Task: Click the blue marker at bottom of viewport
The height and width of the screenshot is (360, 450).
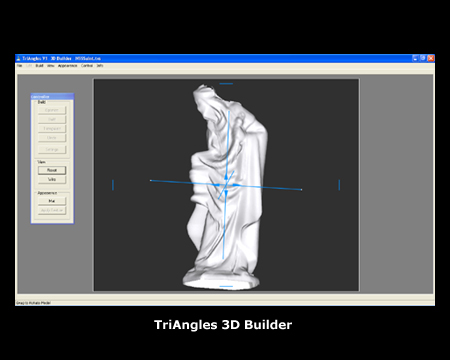Action: 226,286
